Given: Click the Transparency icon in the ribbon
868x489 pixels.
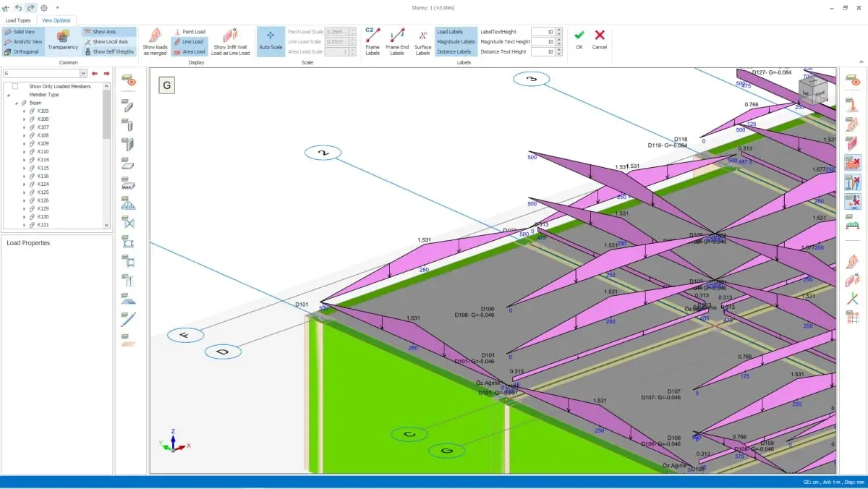Looking at the screenshot, I should click(x=62, y=40).
